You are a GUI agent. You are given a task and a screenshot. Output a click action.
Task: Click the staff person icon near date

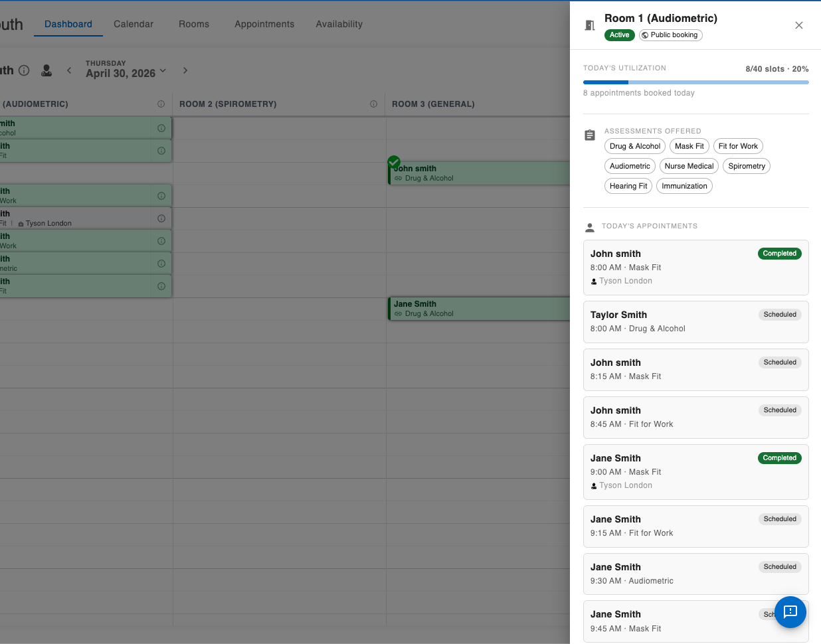coord(46,70)
